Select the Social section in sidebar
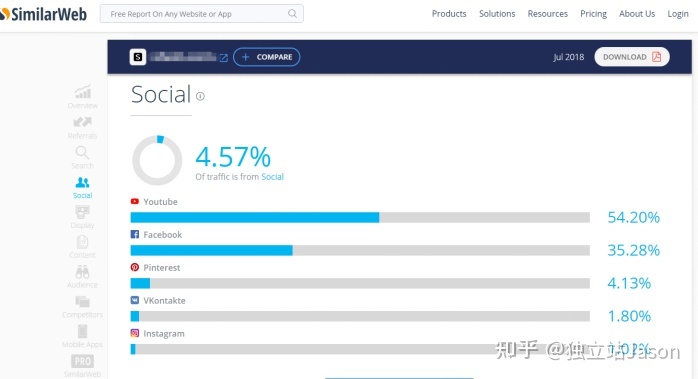Image resolution: width=698 pixels, height=379 pixels. pos(82,187)
